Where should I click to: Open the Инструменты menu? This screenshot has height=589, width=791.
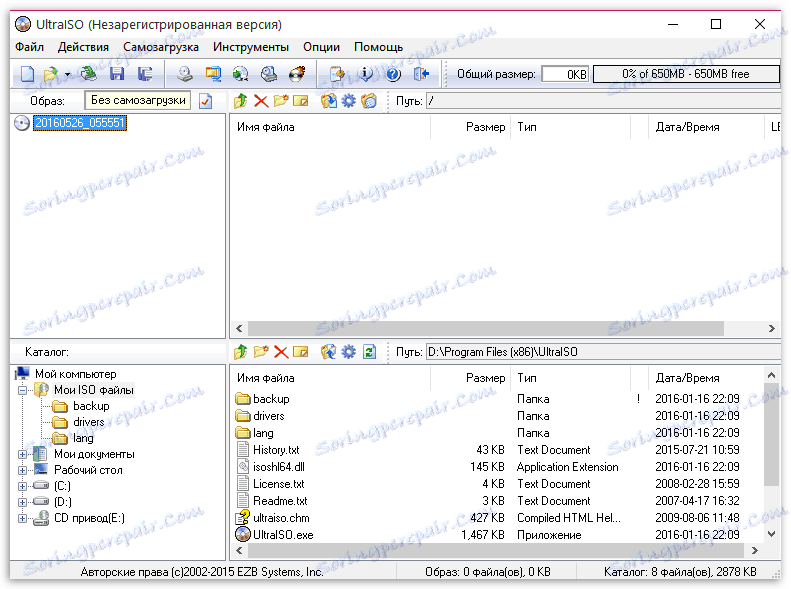(x=251, y=47)
